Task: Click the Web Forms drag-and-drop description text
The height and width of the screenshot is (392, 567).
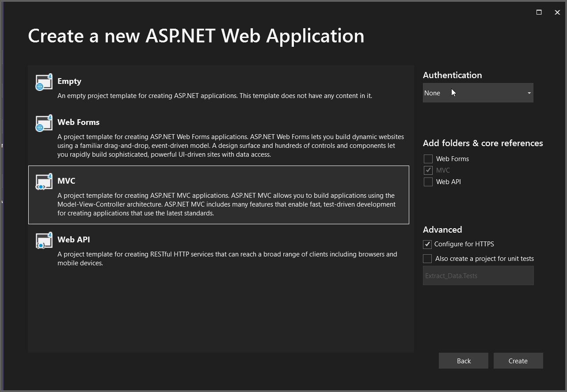Action: (x=231, y=146)
